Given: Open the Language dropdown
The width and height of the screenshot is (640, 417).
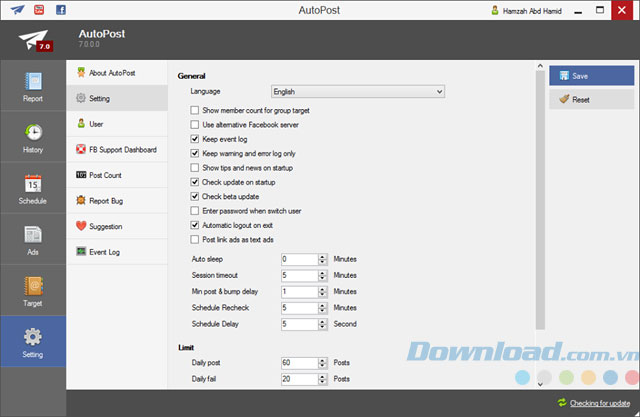Looking at the screenshot, I should point(358,92).
